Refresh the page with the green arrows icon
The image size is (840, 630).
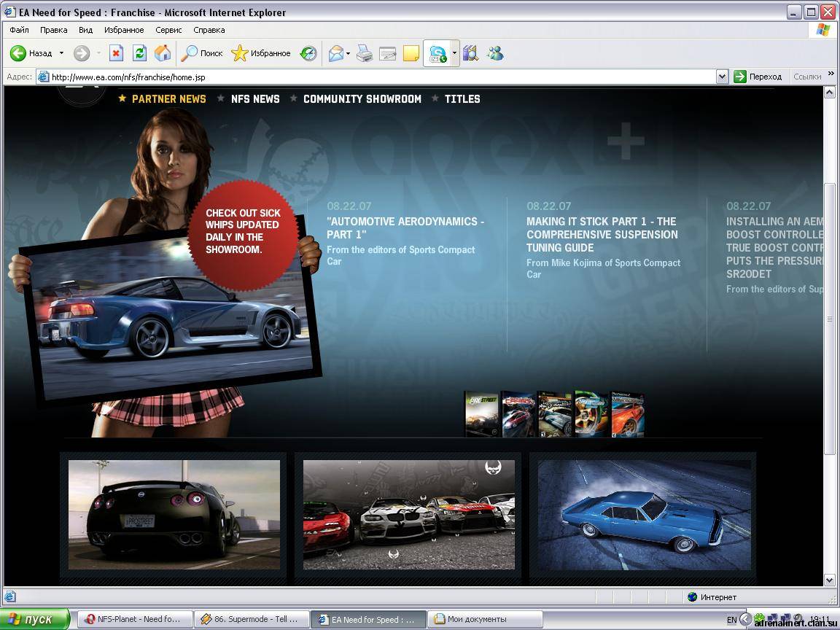pyautogui.click(x=139, y=53)
